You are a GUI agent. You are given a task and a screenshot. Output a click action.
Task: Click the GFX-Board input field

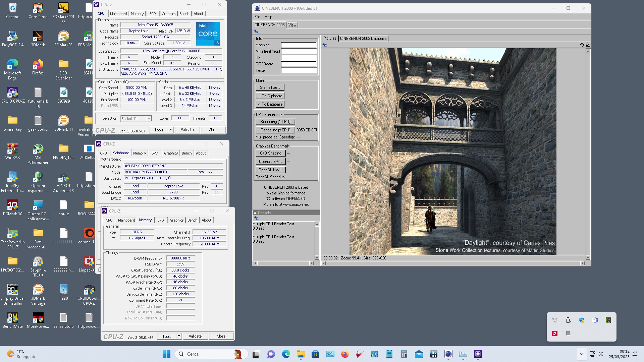coord(299,64)
